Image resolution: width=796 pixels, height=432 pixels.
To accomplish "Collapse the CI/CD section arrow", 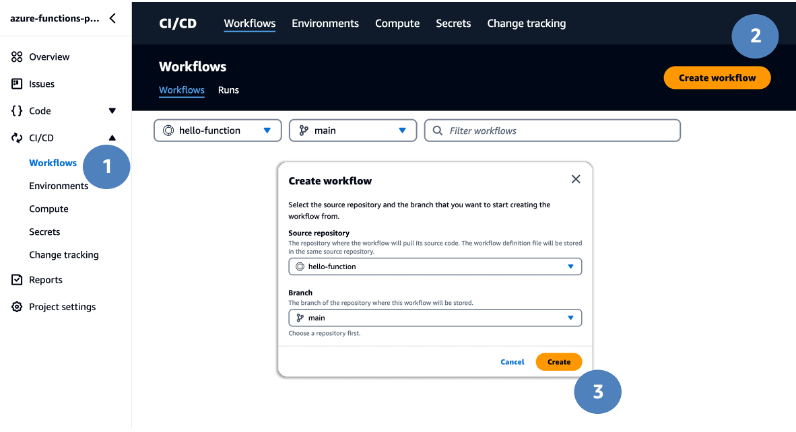I will [112, 138].
